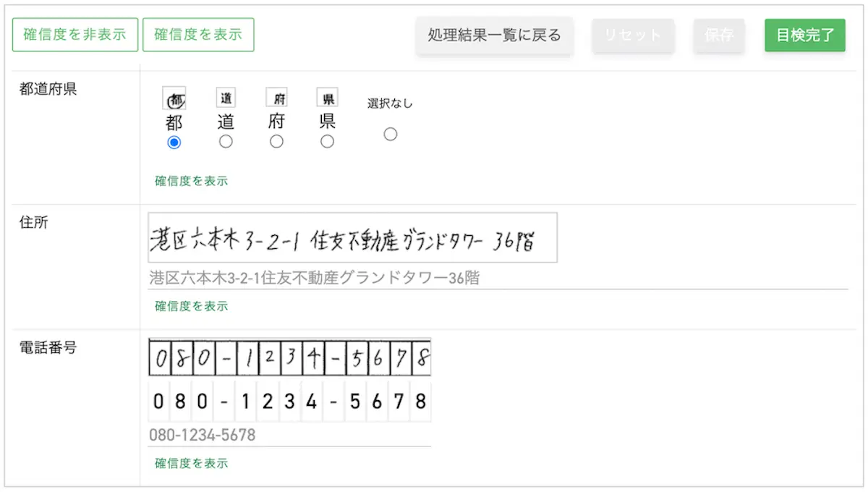
Task: Go back with 処理結果一覧に戻る
Action: tap(494, 35)
